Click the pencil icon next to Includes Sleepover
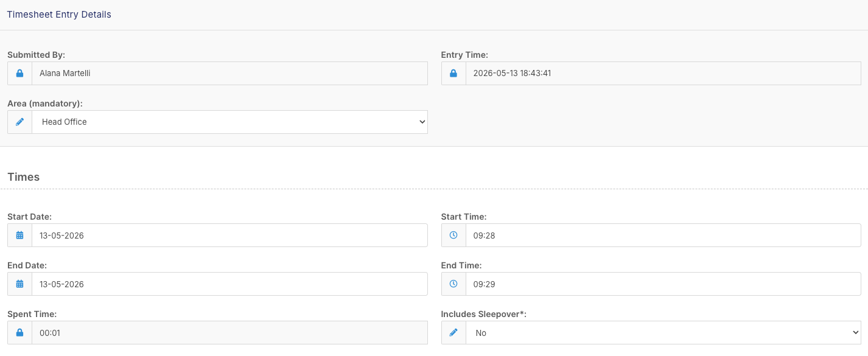This screenshot has height=356, width=868. (x=453, y=333)
